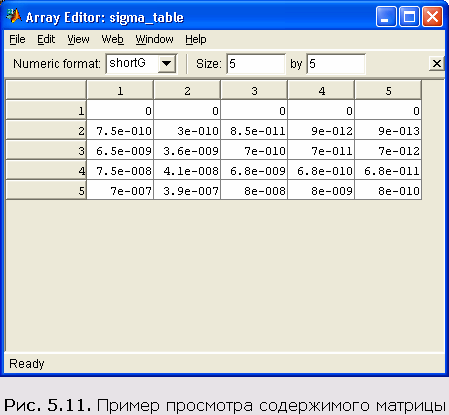Click the zero cell in row 1, column 3
The image size is (449, 415).
click(x=254, y=110)
